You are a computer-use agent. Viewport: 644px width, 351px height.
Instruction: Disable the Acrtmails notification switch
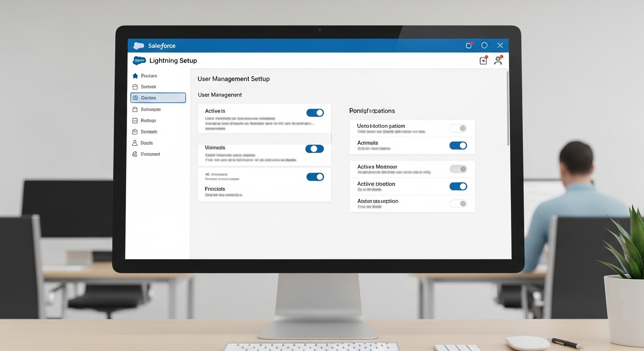pos(458,145)
